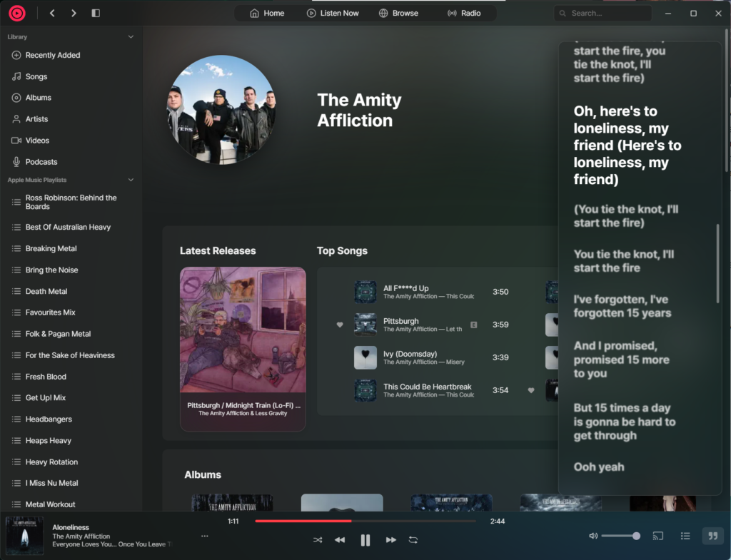
Task: Click the Search input field
Action: 607,13
